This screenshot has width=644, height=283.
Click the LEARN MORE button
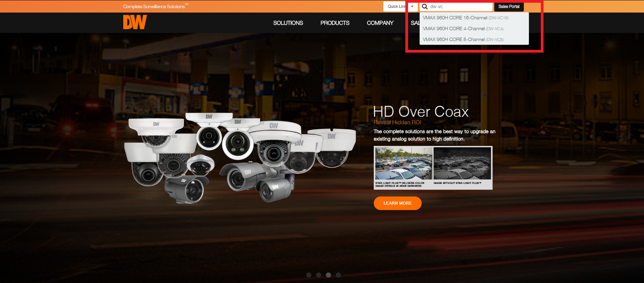click(x=398, y=203)
